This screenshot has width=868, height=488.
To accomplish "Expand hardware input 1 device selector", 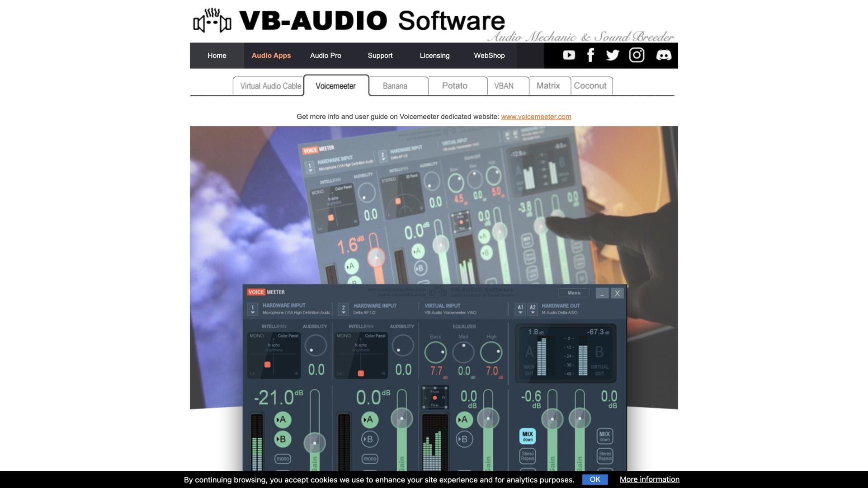I will (x=252, y=309).
